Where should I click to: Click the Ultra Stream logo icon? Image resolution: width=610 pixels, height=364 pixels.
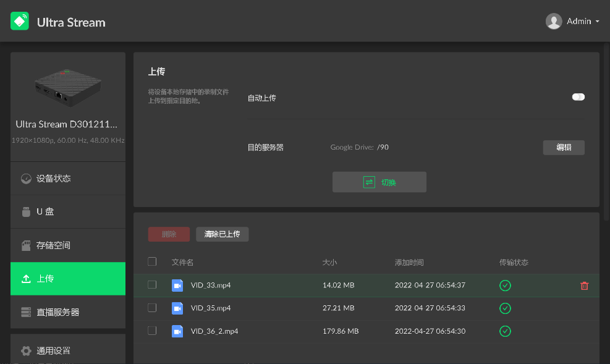point(20,22)
